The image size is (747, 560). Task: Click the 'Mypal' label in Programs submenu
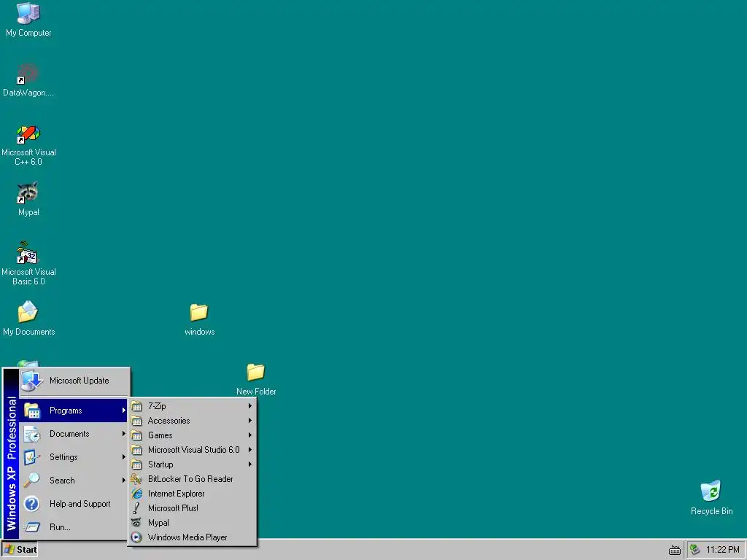pyautogui.click(x=158, y=523)
